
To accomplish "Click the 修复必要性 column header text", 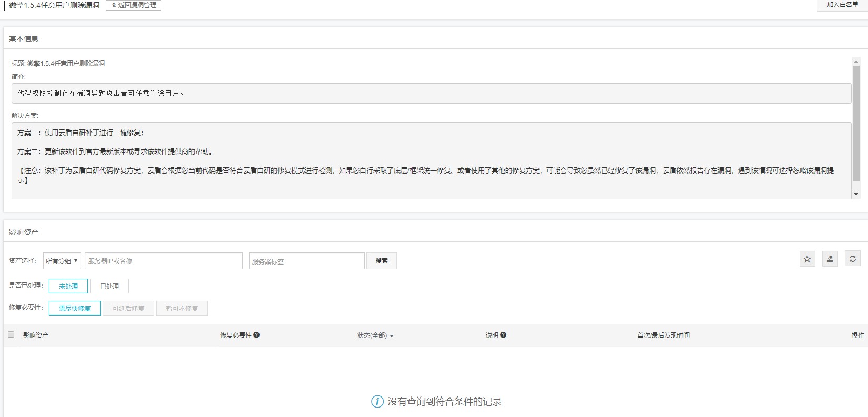I will click(236, 335).
